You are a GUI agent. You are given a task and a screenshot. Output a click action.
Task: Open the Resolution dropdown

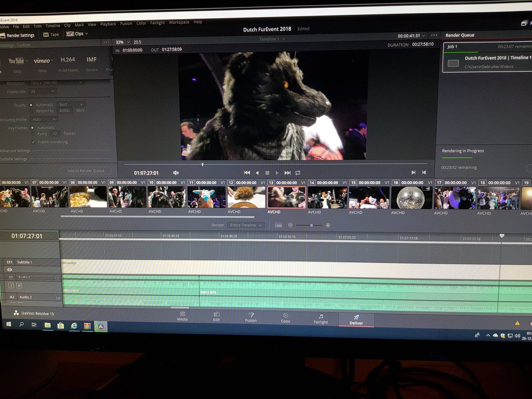click(55, 83)
